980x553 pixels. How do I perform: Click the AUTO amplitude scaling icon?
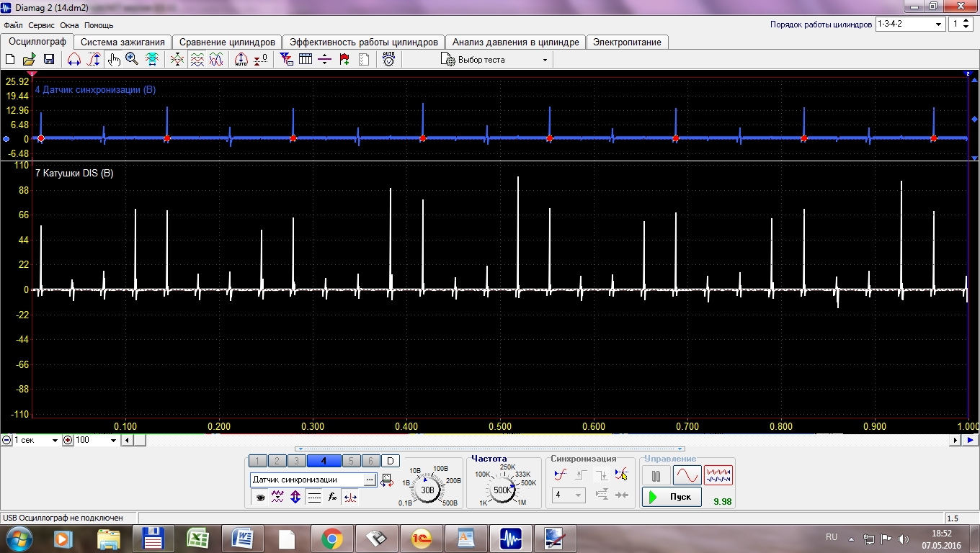pos(241,60)
